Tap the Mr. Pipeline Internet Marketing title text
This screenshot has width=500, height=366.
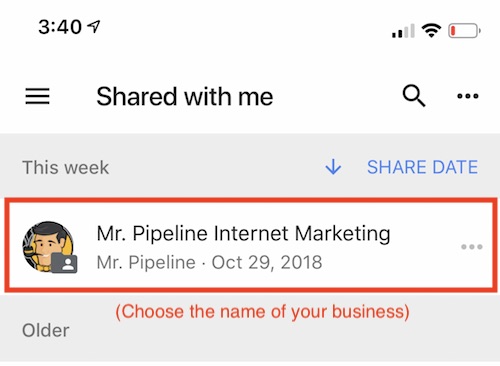point(243,233)
